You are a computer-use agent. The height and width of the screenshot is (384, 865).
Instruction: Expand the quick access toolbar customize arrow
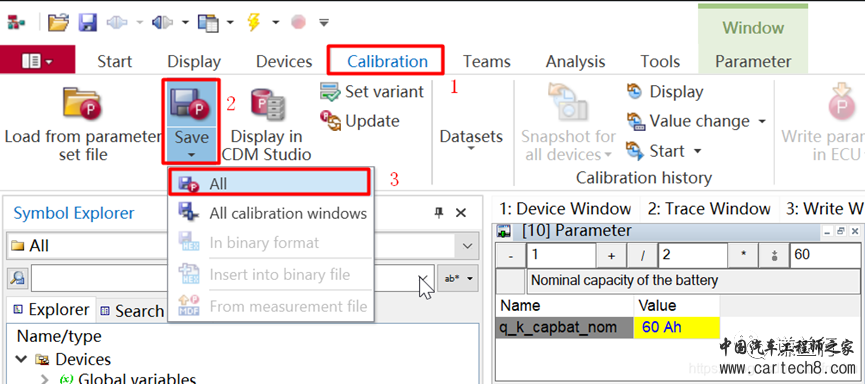coord(324,23)
